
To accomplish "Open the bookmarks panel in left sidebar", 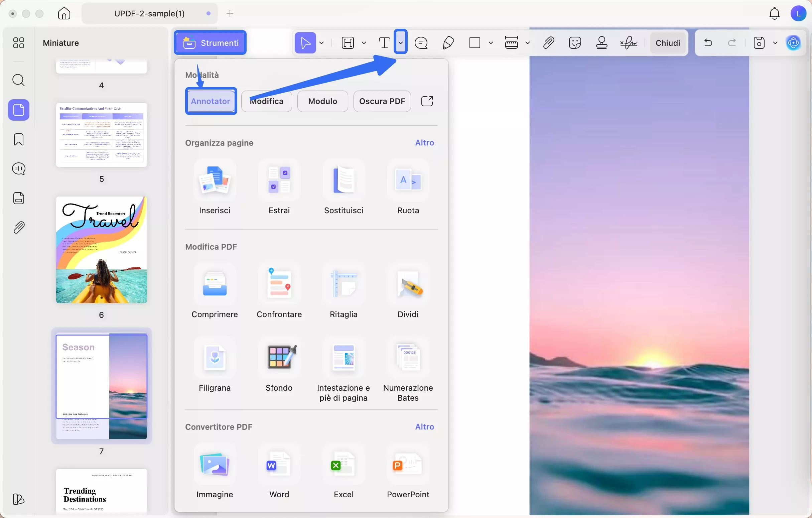I will click(19, 139).
